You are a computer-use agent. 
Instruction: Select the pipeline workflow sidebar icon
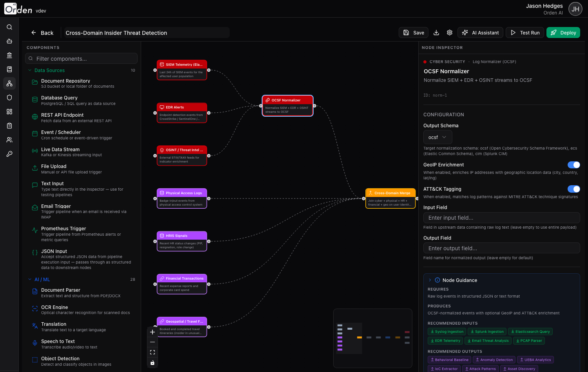pyautogui.click(x=9, y=83)
